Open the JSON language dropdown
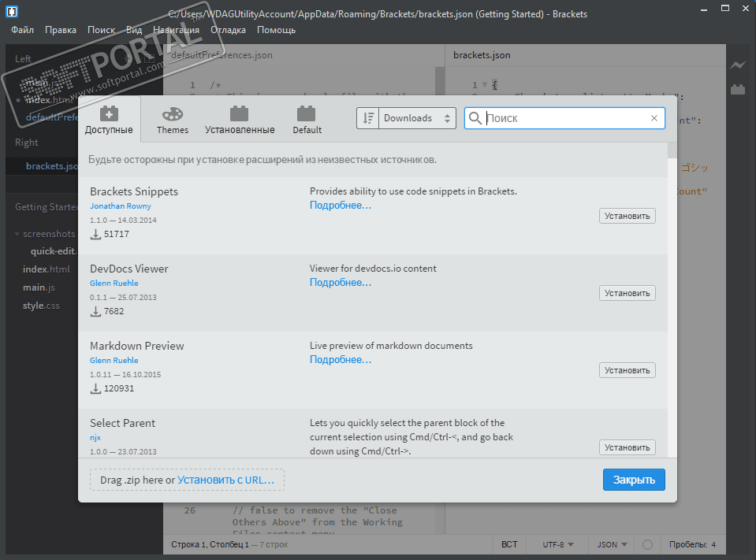The width and height of the screenshot is (756, 560). tap(613, 544)
